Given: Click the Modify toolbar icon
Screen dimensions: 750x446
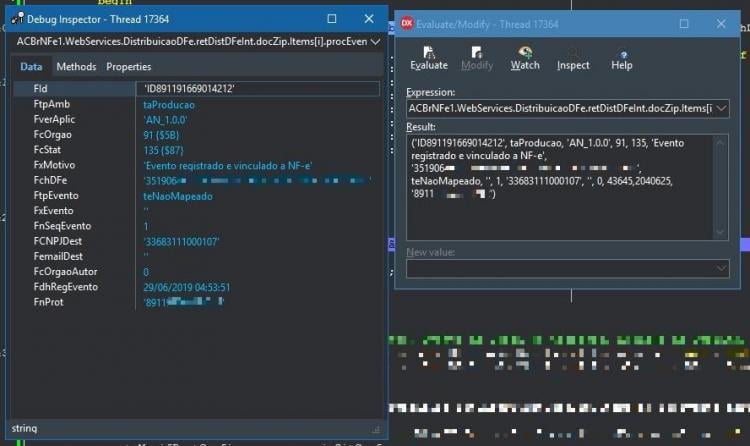Looking at the screenshot, I should point(477,52).
